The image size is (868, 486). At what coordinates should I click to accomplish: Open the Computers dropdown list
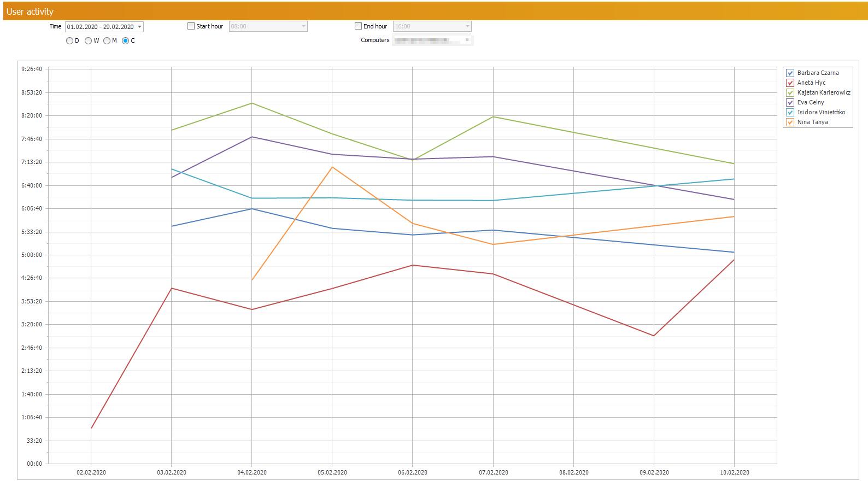[x=467, y=40]
